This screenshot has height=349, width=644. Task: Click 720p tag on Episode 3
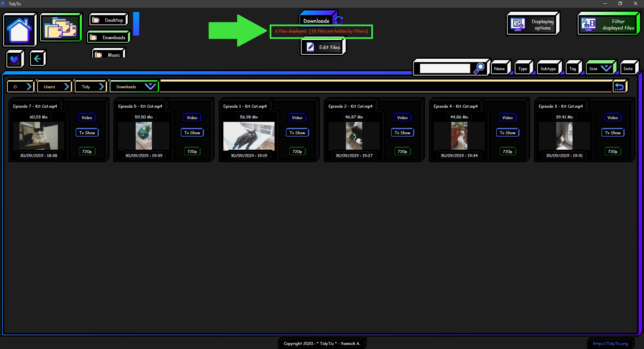point(612,151)
